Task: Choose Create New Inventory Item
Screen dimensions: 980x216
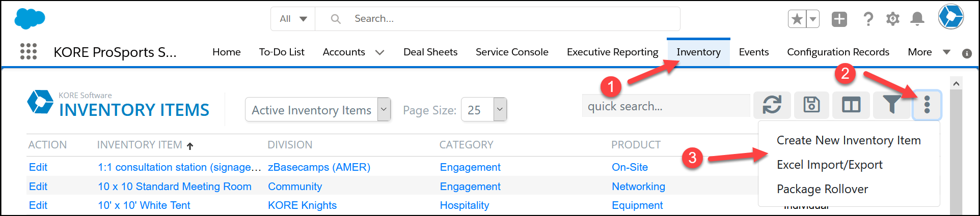Action: coord(849,140)
